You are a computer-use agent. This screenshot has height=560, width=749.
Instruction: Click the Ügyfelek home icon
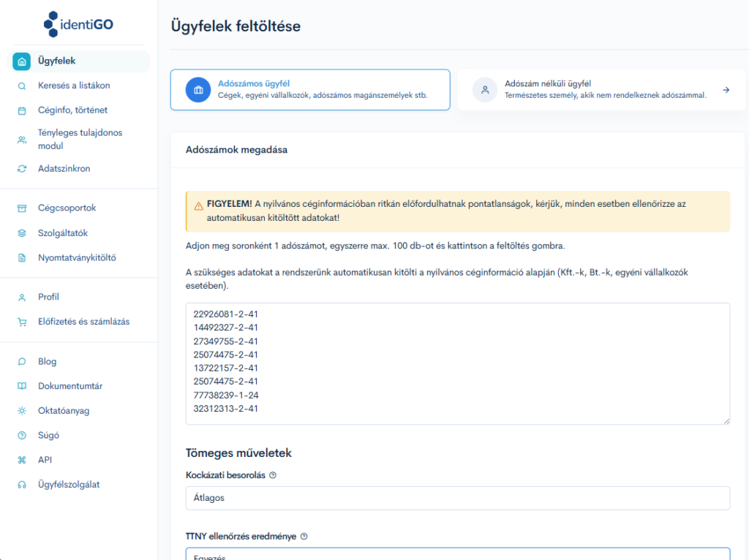pos(21,61)
